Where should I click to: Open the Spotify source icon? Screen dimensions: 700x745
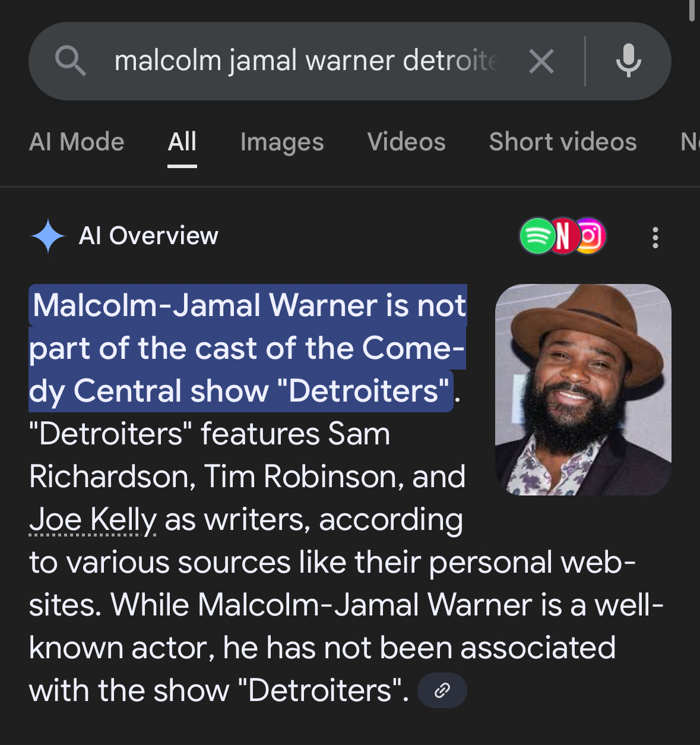[537, 236]
